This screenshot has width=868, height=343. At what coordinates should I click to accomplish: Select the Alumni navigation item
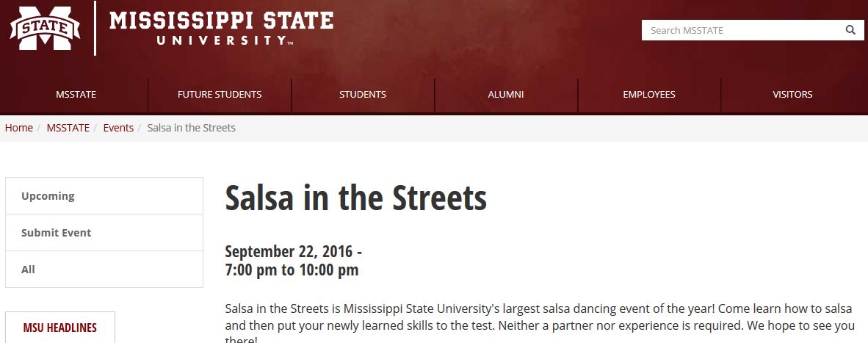pos(505,95)
